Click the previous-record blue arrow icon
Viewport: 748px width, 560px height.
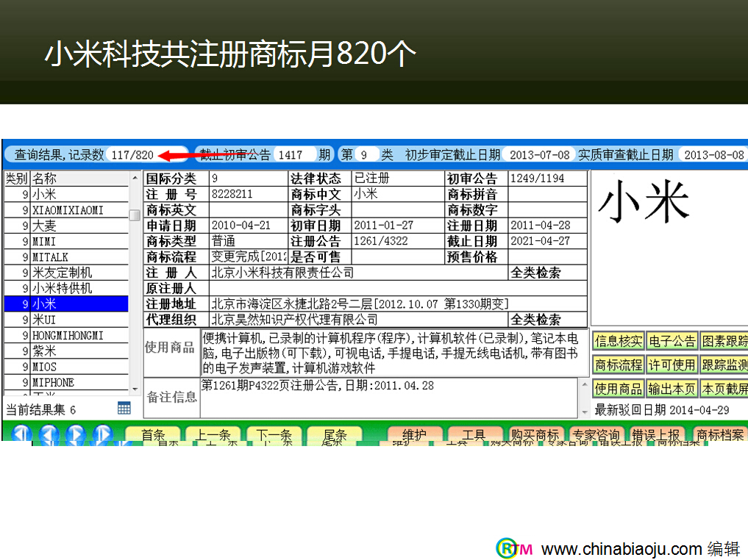point(49,433)
